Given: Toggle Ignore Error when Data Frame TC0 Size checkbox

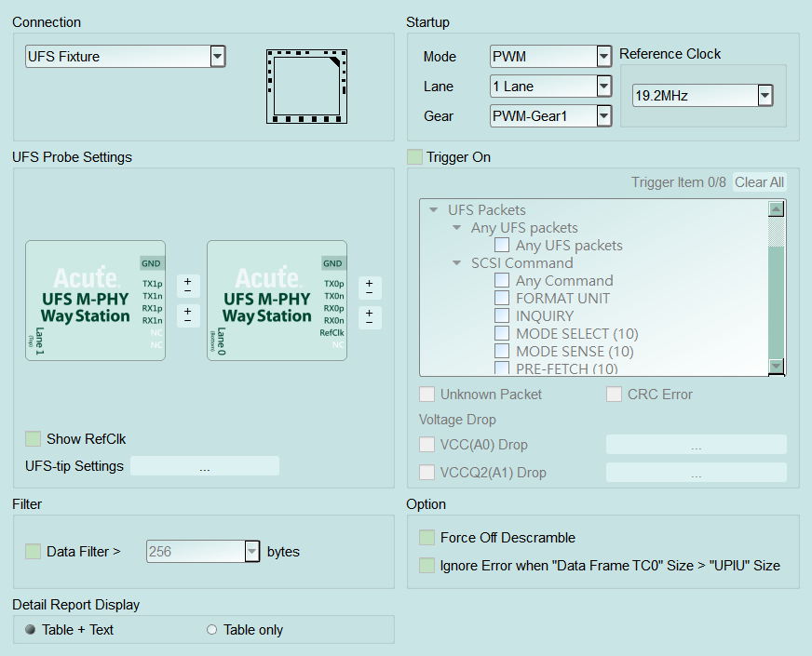Looking at the screenshot, I should tap(427, 566).
